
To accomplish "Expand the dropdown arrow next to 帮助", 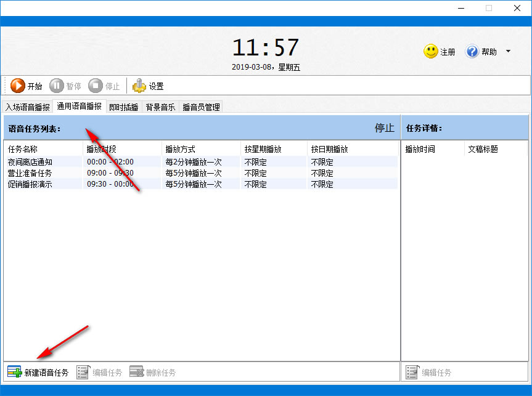I will [x=508, y=52].
